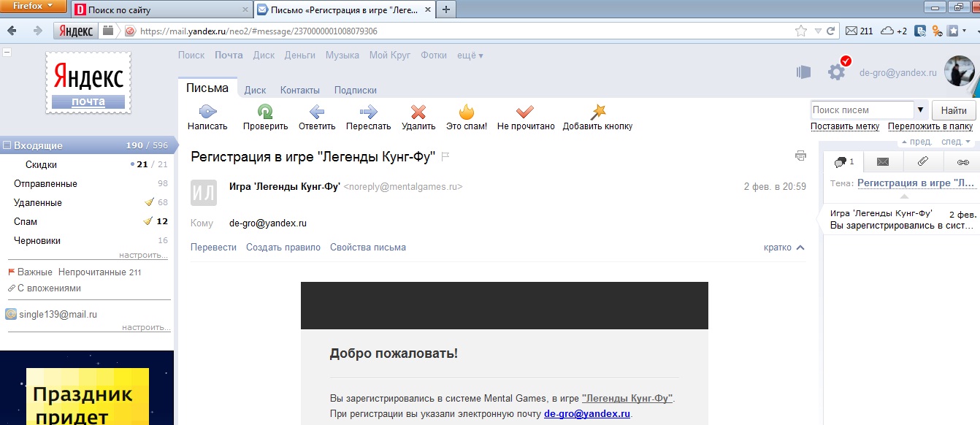Click the Ответить reply arrow icon
The width and height of the screenshot is (980, 425).
[x=317, y=112]
